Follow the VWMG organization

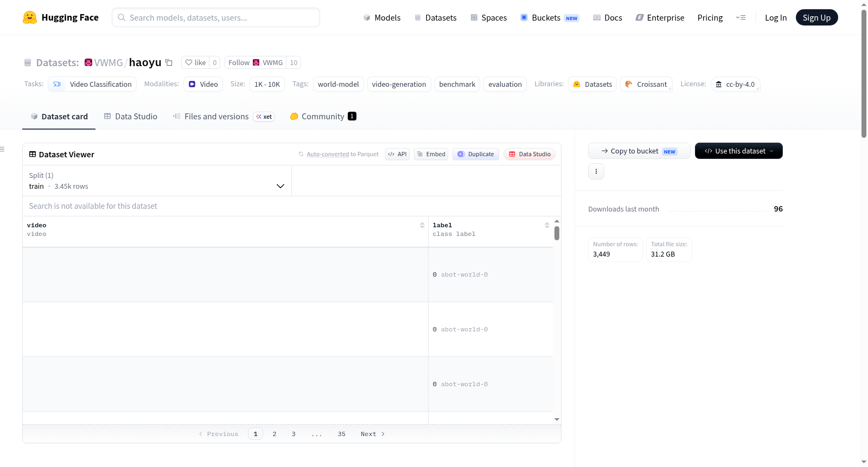click(x=256, y=62)
